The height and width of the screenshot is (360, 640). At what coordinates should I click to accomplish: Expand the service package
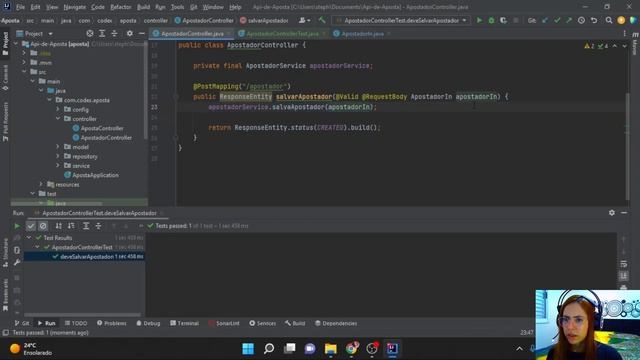(58, 166)
